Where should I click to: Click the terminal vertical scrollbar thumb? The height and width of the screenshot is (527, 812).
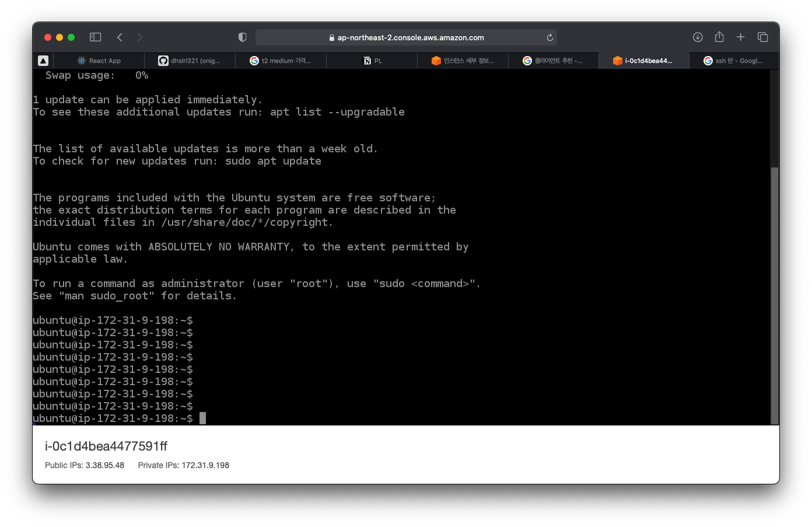pyautogui.click(x=775, y=295)
